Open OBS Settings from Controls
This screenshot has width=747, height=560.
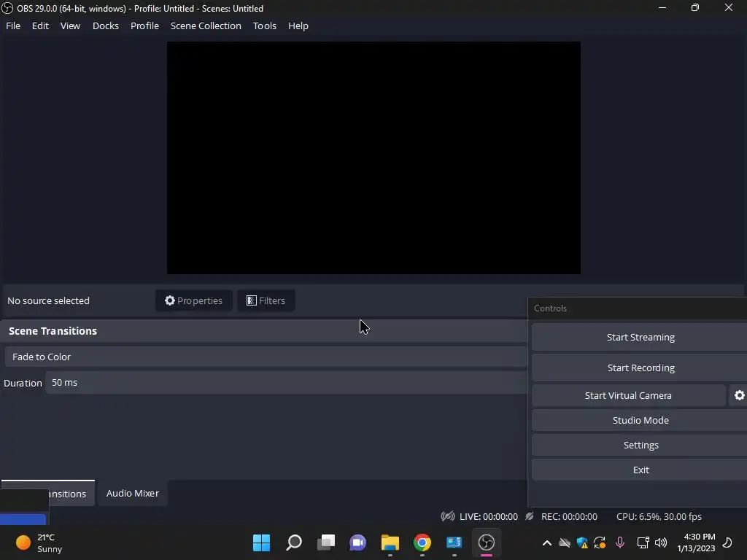[640, 445]
